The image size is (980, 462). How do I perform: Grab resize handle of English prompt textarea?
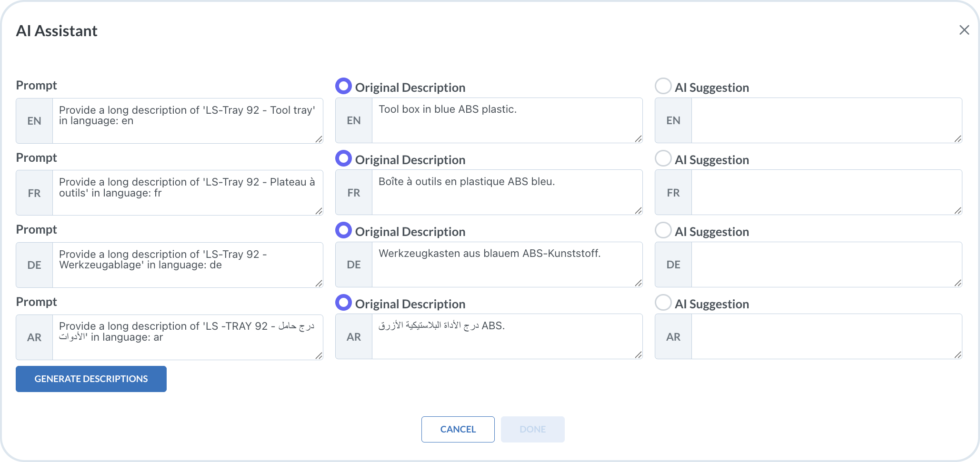(x=319, y=139)
